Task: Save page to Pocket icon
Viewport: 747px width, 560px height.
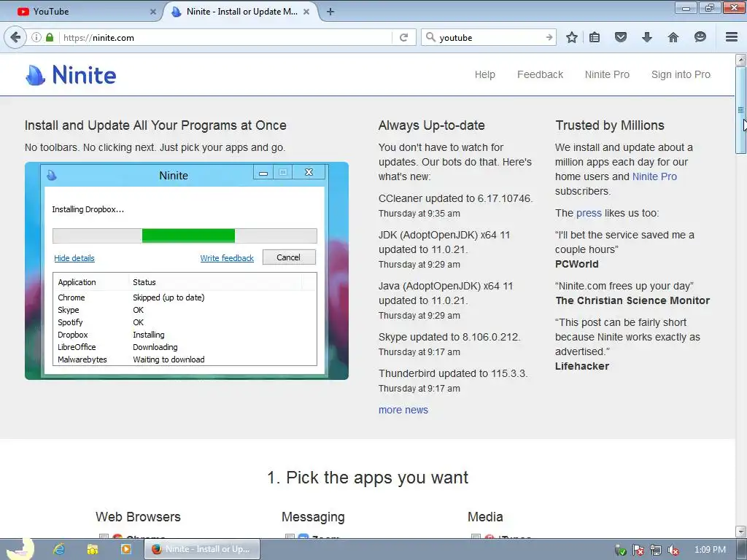Action: tap(620, 37)
